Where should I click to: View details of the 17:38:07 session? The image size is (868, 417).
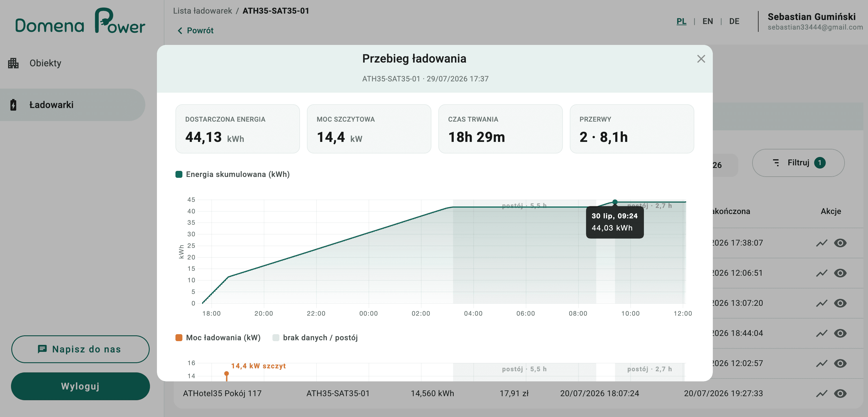click(x=840, y=243)
